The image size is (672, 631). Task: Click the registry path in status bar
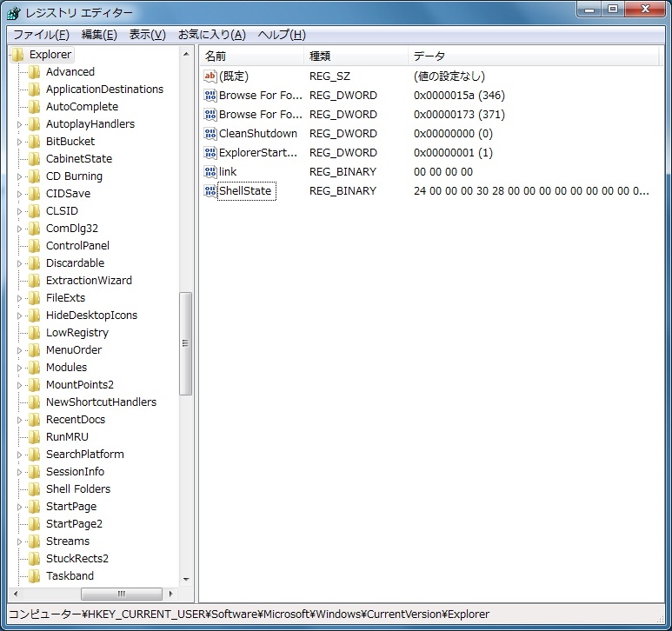point(249,614)
